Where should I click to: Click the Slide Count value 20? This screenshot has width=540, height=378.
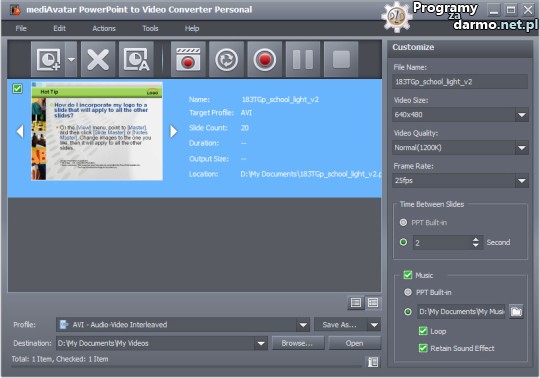[x=245, y=128]
